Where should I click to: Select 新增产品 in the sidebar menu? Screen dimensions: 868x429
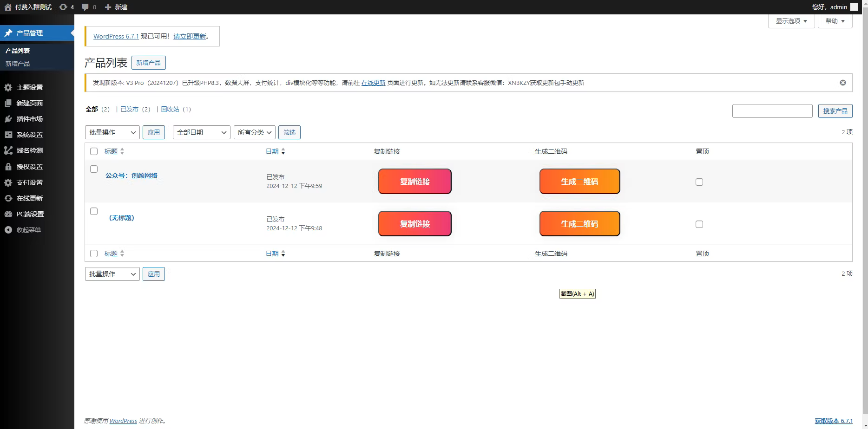pyautogui.click(x=18, y=64)
